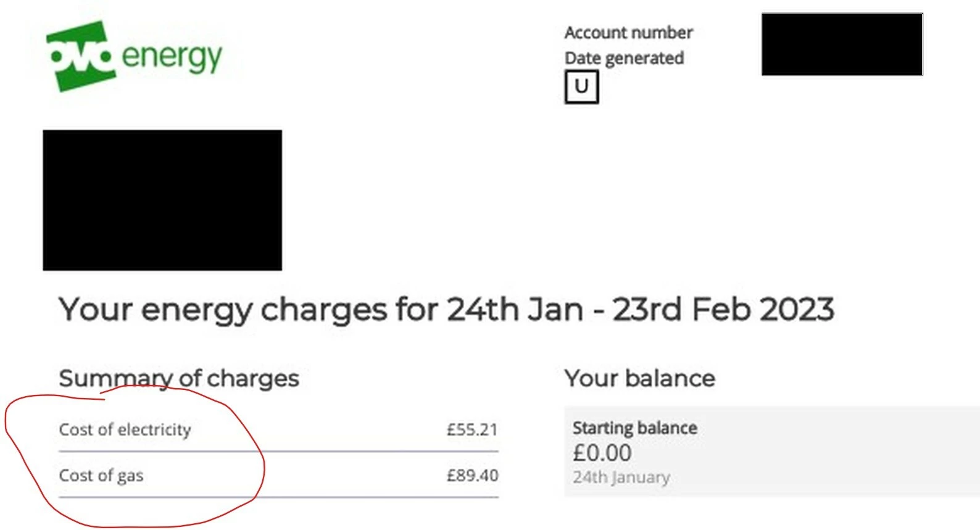
Task: Click the £0.00 starting balance amount
Action: pyautogui.click(x=602, y=453)
